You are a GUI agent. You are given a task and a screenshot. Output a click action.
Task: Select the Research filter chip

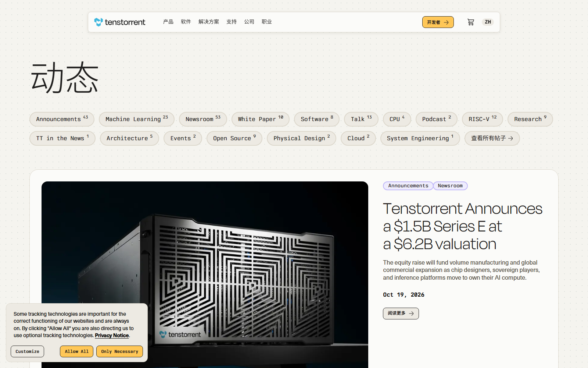(x=530, y=119)
